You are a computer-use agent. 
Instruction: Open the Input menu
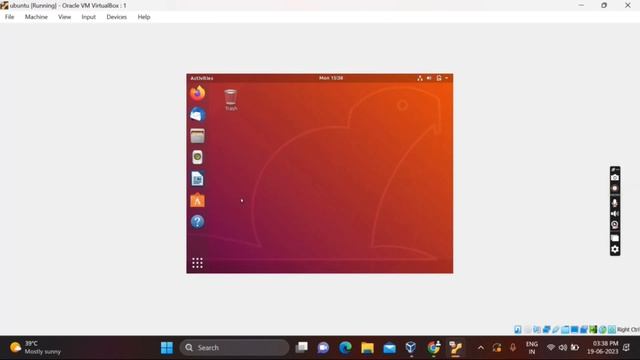(x=89, y=17)
